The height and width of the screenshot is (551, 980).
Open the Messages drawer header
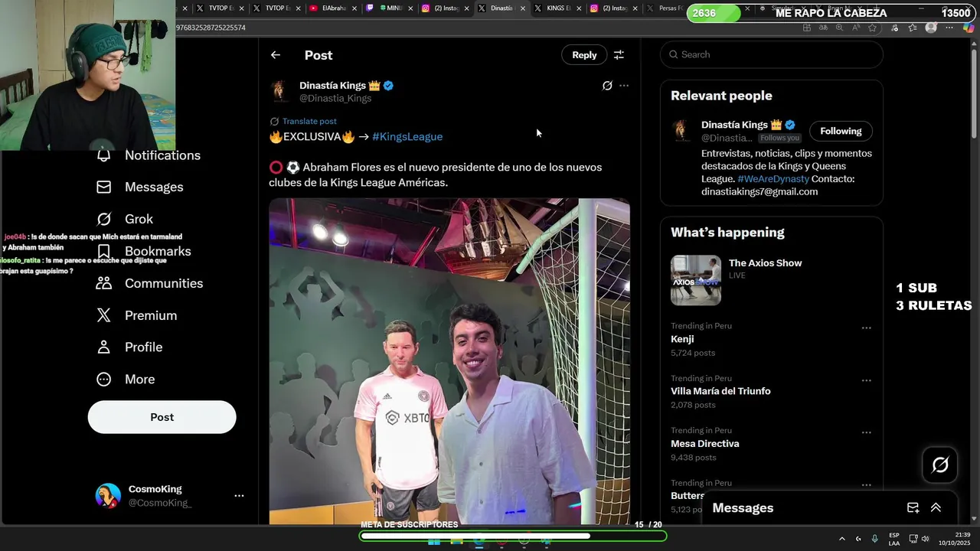click(x=829, y=507)
